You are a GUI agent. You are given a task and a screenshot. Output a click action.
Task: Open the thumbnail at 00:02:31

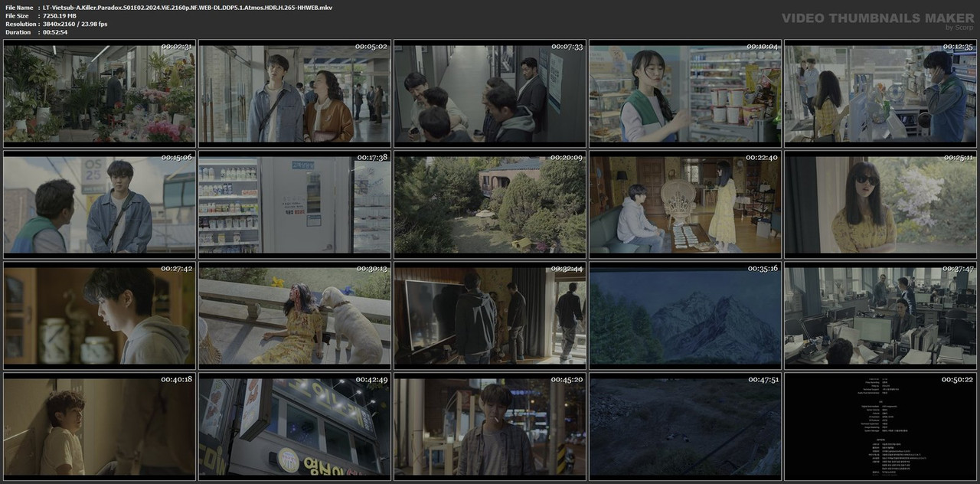(100, 93)
